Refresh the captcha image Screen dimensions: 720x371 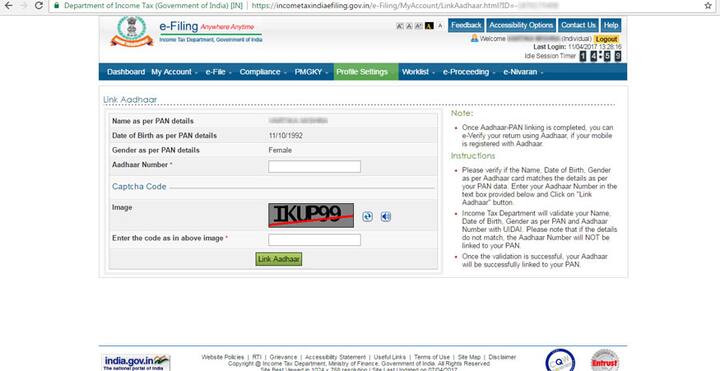click(x=367, y=217)
